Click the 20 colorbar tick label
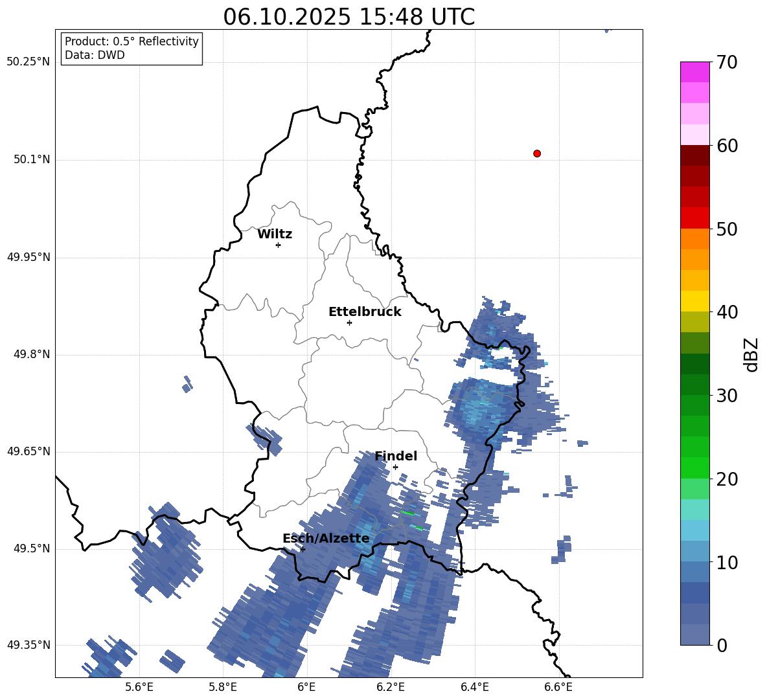The width and height of the screenshot is (767, 700). point(726,479)
